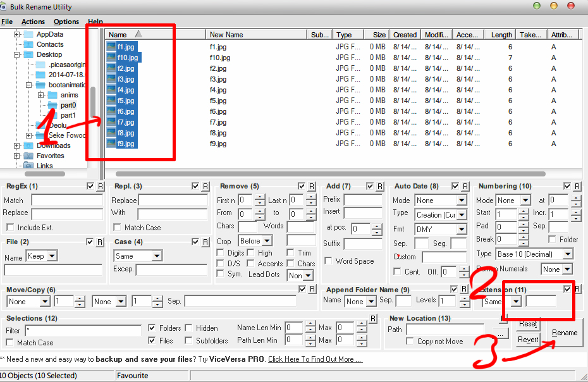Tick the Subfolders checkbox

tap(188, 340)
